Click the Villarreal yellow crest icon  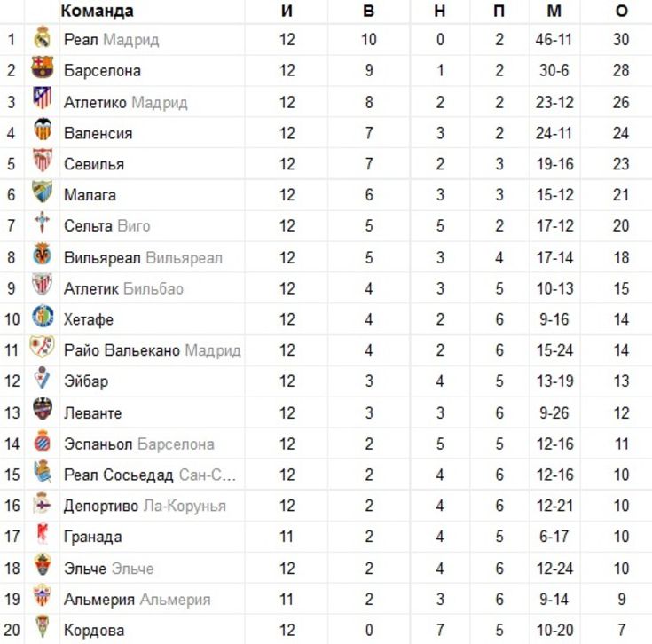(x=42, y=254)
